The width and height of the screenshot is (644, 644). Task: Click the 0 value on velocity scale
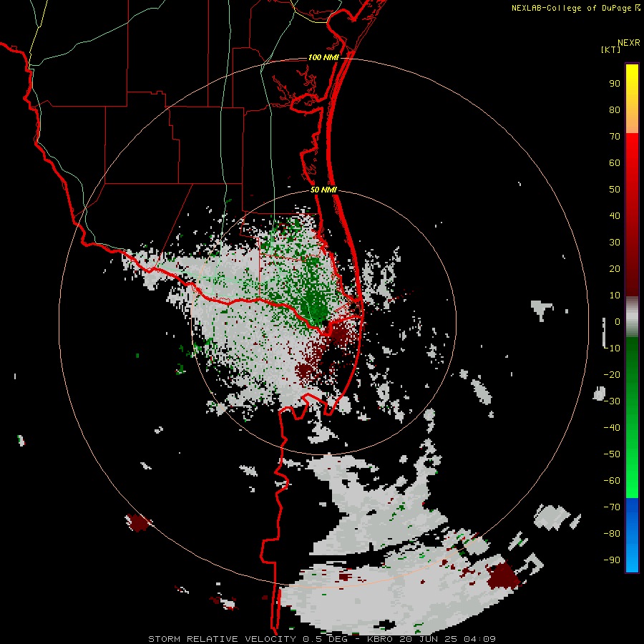618,322
